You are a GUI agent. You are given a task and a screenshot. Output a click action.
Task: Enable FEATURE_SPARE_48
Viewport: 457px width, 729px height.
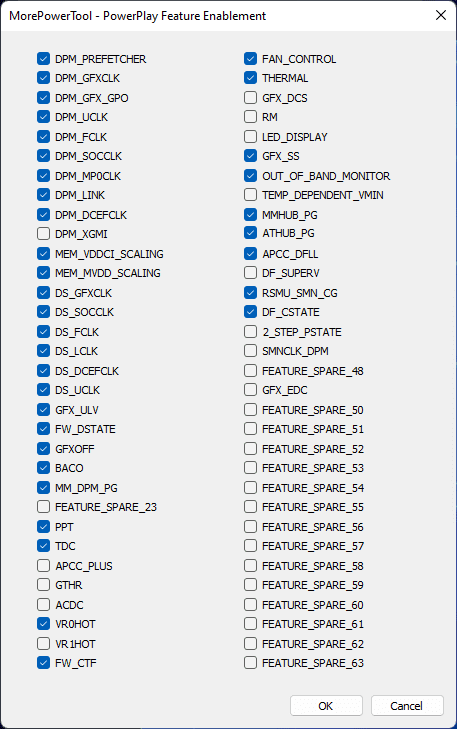(x=250, y=371)
